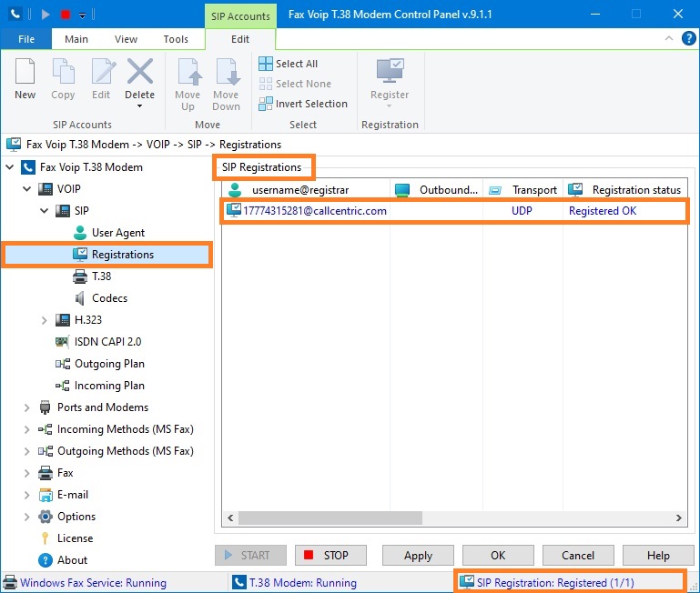Click the Copy SIP account icon
The height and width of the screenshot is (593, 700).
(x=63, y=71)
